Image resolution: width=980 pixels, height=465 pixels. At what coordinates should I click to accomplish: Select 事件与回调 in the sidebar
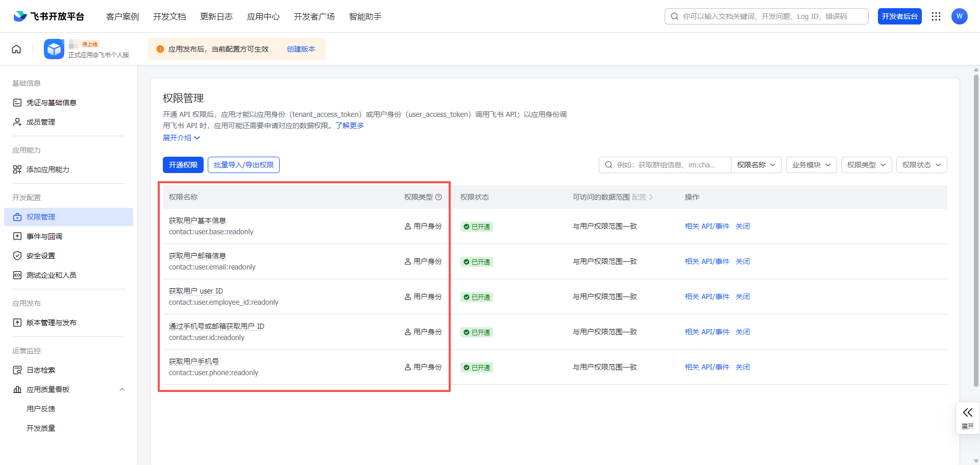(x=44, y=236)
